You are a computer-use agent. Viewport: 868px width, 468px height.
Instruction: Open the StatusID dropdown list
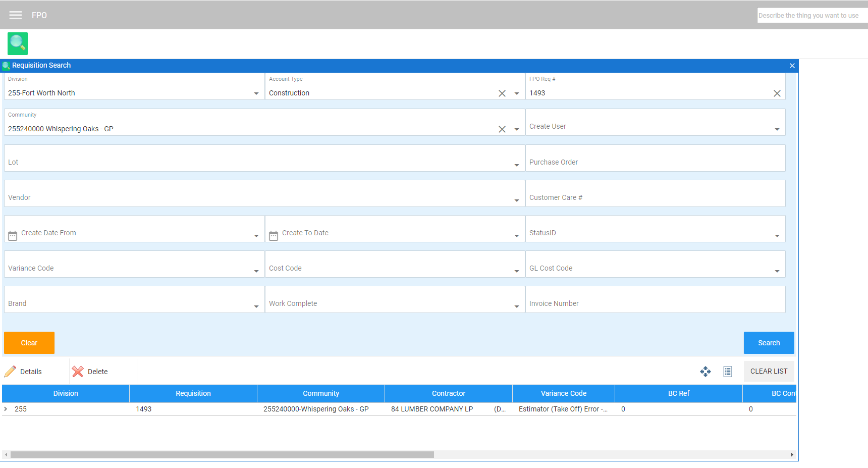point(777,236)
